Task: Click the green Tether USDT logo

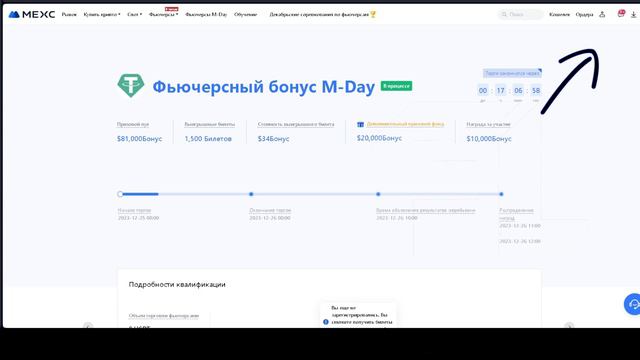Action: pos(131,85)
